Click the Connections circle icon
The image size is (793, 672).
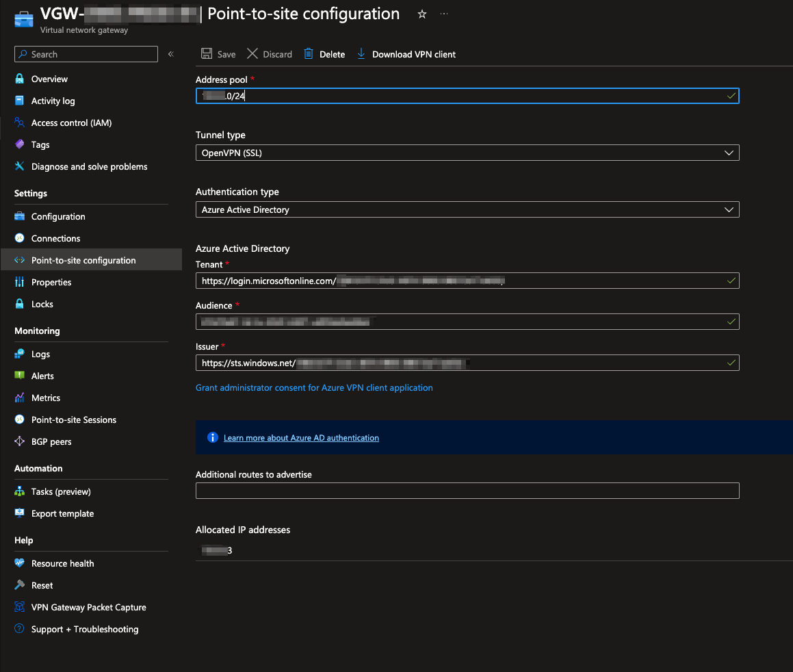(x=19, y=237)
